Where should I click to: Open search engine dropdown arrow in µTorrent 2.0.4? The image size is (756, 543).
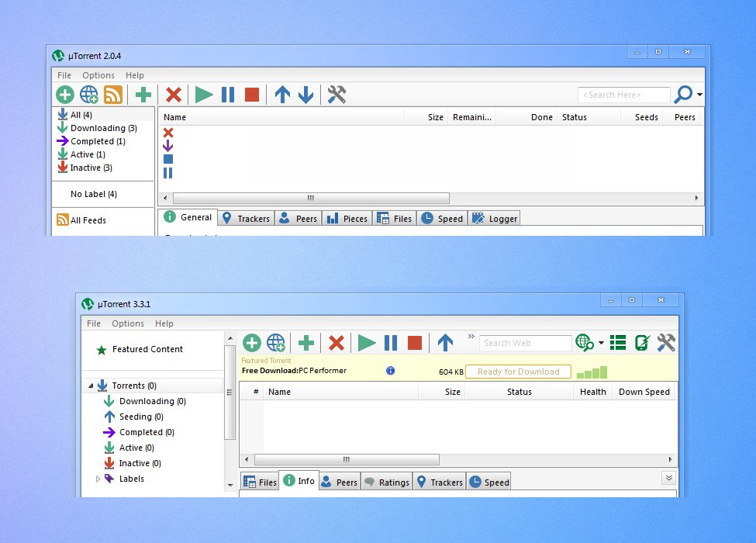pos(699,95)
